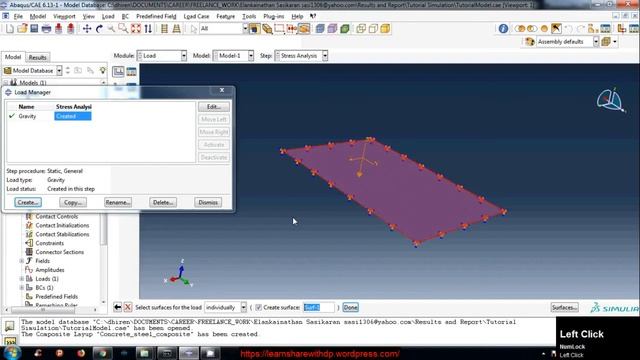Viewport: 640px width, 360px height.
Task: Click the surface name input field
Action: tap(319, 307)
